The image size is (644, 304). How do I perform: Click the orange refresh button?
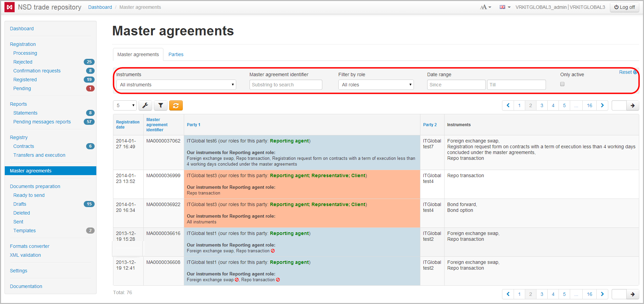[176, 105]
